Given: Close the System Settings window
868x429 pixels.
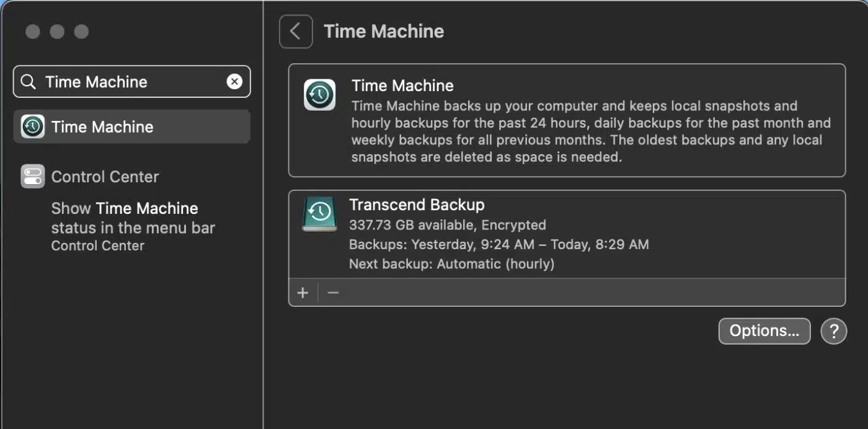Looking at the screenshot, I should [x=33, y=32].
